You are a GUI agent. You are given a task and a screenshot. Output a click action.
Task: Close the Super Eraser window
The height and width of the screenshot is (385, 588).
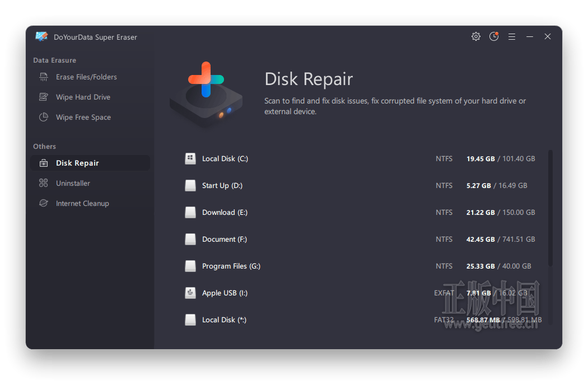click(x=548, y=36)
